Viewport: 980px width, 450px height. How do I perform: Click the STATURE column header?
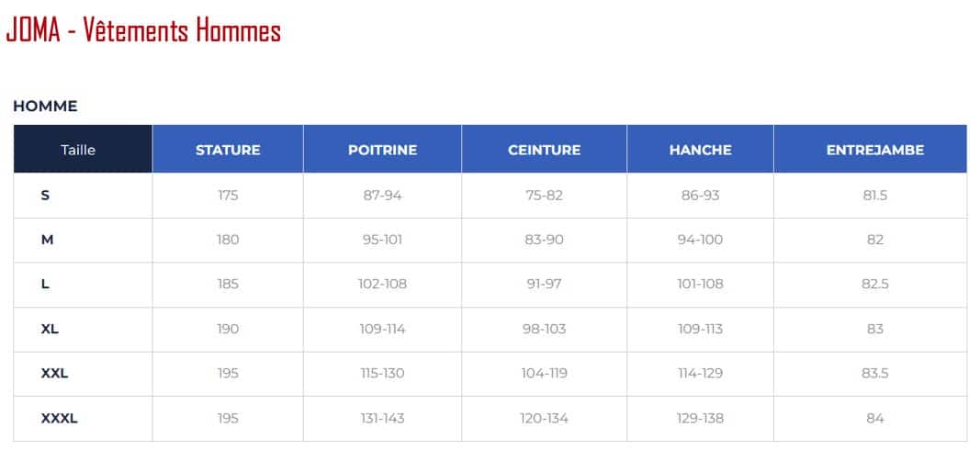228,150
